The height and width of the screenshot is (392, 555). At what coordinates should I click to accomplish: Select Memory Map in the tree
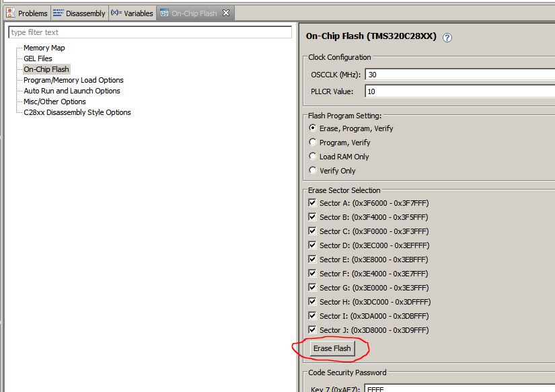pyautogui.click(x=44, y=48)
